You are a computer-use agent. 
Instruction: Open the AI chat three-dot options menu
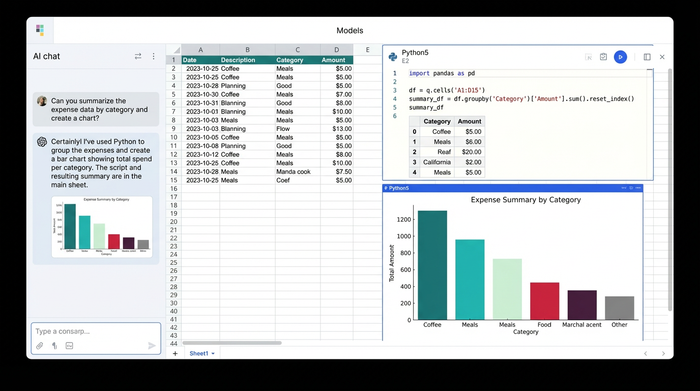click(x=154, y=56)
